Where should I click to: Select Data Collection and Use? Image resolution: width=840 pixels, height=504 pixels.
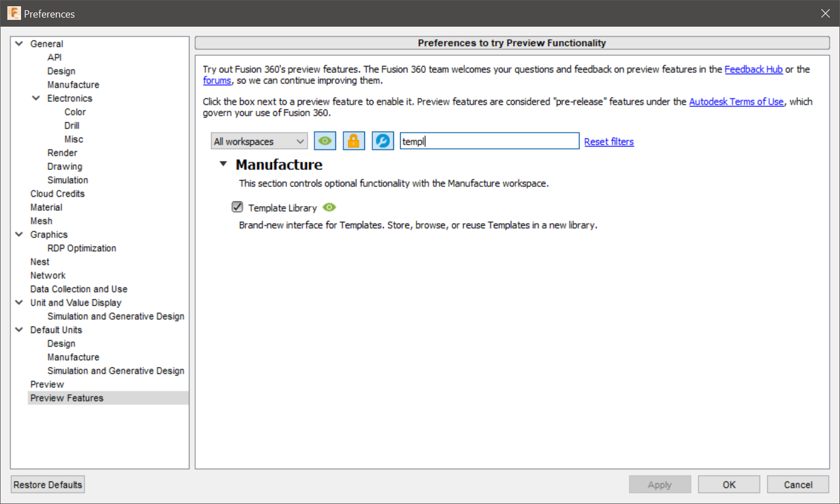pyautogui.click(x=79, y=289)
